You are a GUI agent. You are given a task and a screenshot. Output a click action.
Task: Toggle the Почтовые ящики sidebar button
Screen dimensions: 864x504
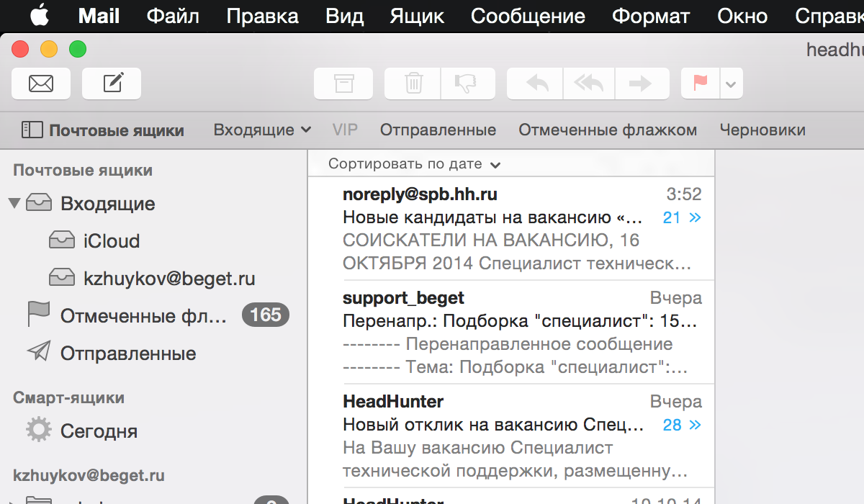tap(103, 130)
